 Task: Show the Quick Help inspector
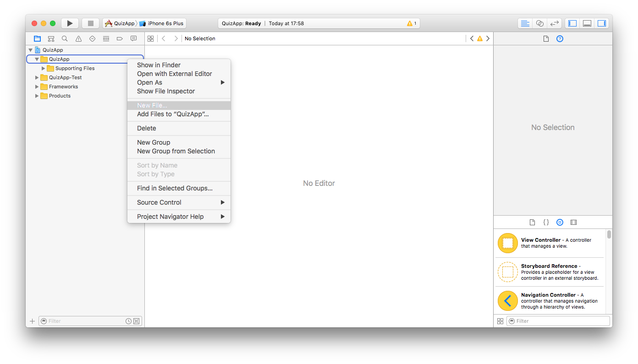[560, 38]
